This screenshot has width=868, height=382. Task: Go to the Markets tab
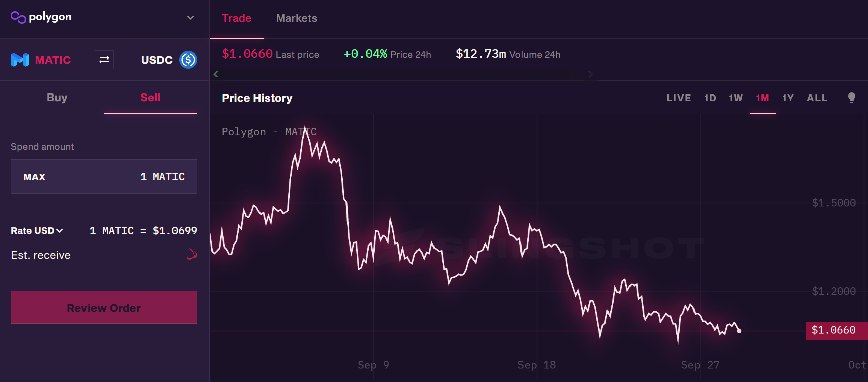(296, 18)
